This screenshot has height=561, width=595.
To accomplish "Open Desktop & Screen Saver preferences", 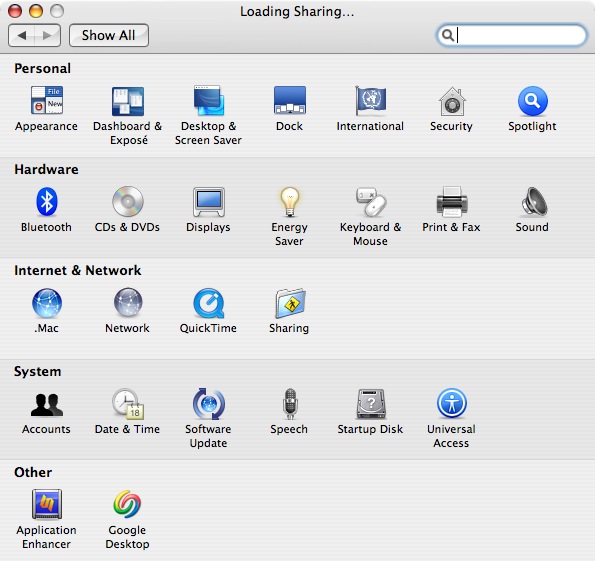I will (x=208, y=101).
